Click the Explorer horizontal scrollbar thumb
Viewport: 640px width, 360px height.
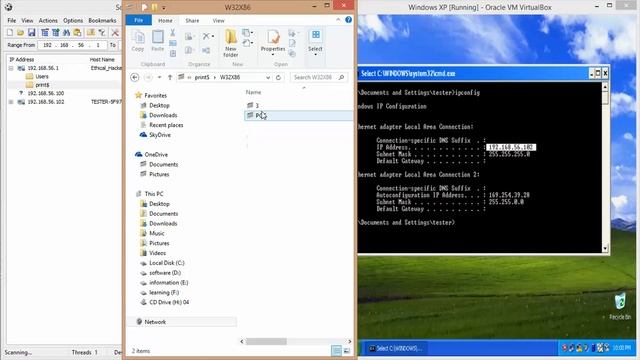click(x=266, y=341)
